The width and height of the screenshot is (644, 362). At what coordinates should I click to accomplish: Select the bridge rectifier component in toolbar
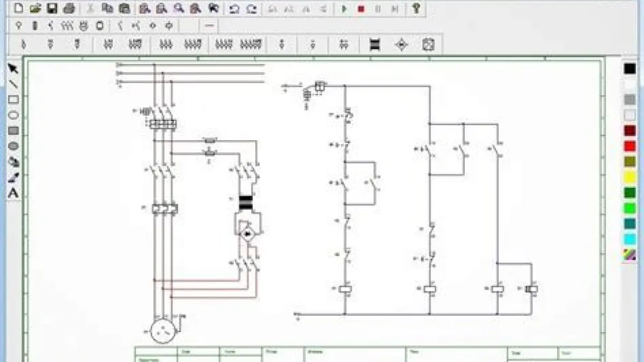pyautogui.click(x=401, y=45)
